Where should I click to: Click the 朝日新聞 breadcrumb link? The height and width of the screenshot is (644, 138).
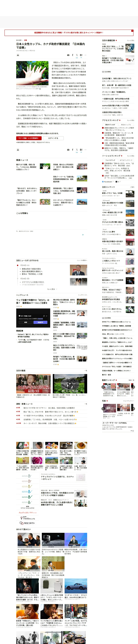point(19,40)
